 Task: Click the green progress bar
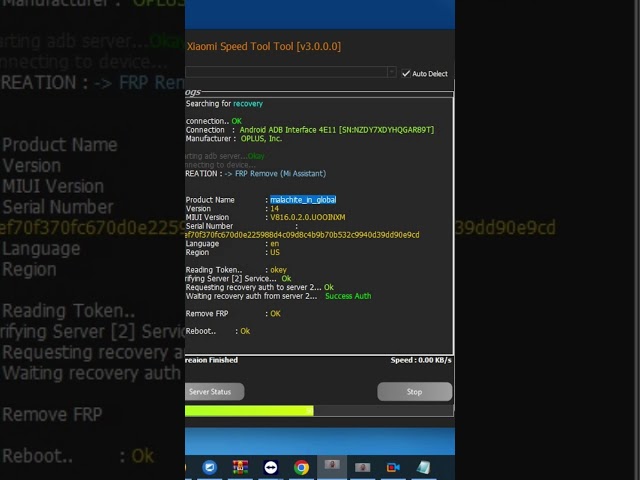[x=249, y=411]
